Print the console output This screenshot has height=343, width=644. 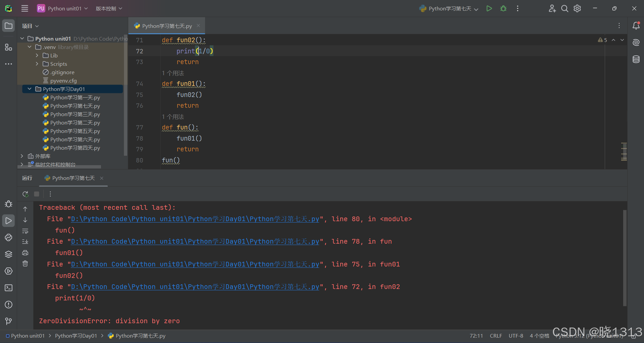pyautogui.click(x=25, y=253)
